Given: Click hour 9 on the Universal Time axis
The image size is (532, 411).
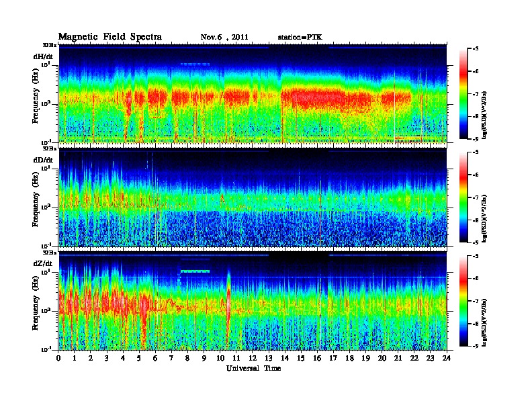Looking at the screenshot, I should pyautogui.click(x=204, y=359).
